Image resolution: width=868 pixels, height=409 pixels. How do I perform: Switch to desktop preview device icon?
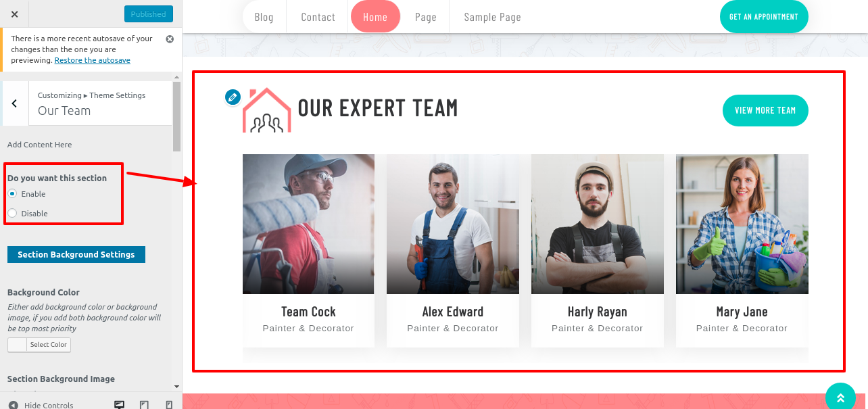120,405
